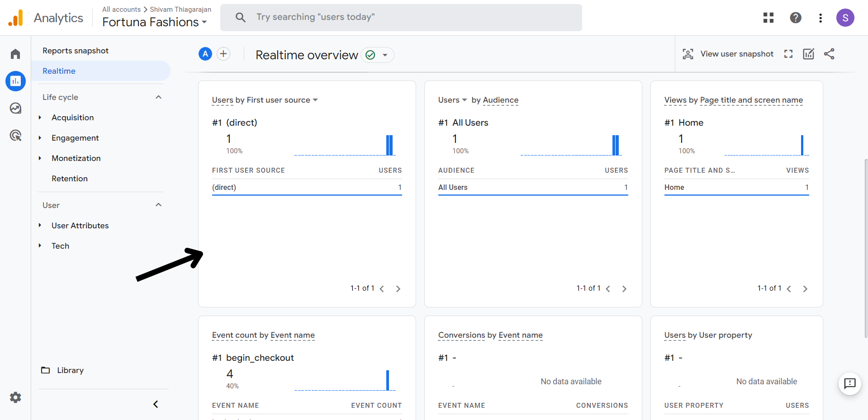Select Reports snapshot in the navigation
The image size is (868, 420).
click(x=76, y=50)
